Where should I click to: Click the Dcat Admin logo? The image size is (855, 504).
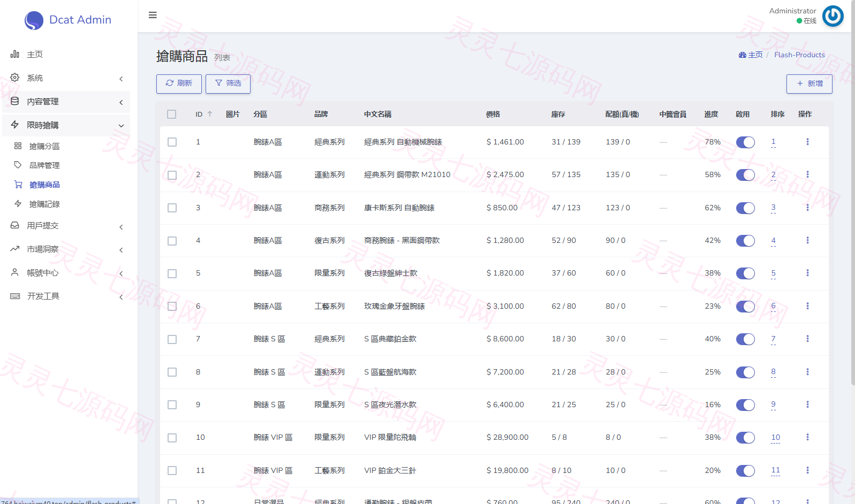click(x=68, y=20)
